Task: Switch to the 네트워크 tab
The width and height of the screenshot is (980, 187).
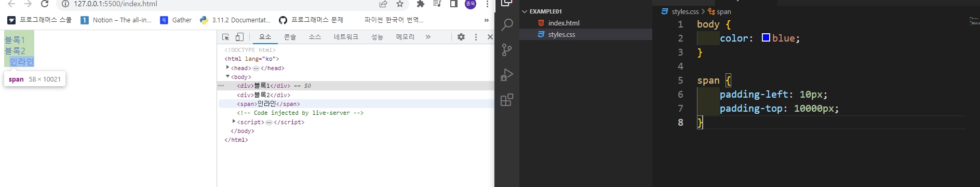Action: click(346, 37)
